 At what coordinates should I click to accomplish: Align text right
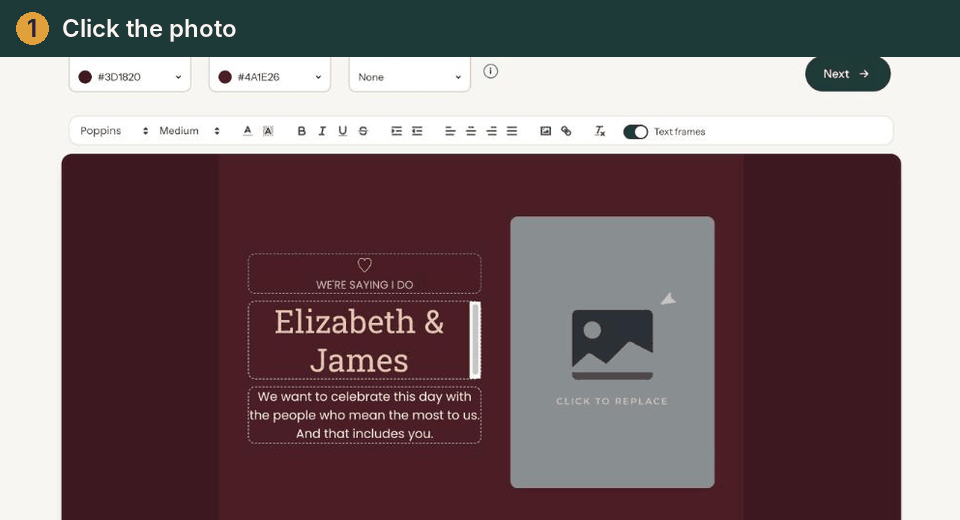point(492,131)
